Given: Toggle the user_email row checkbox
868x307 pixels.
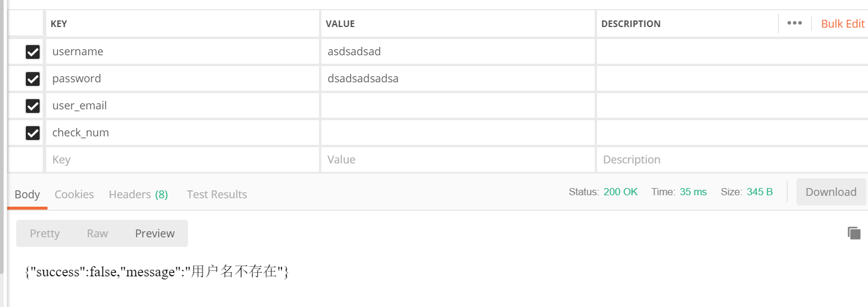Looking at the screenshot, I should pos(32,106).
